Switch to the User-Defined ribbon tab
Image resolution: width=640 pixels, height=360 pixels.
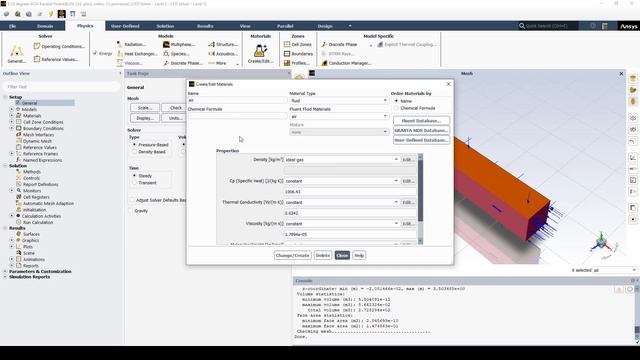pos(125,26)
